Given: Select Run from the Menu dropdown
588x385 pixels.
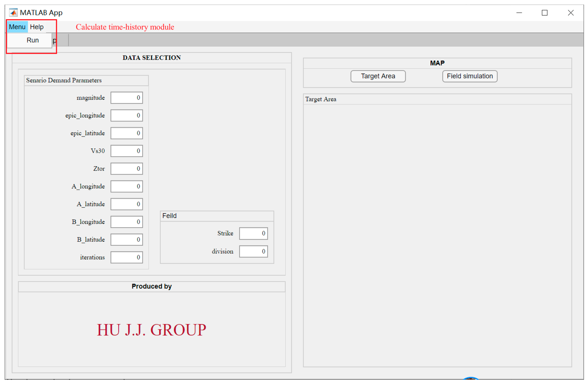Looking at the screenshot, I should pos(32,40).
